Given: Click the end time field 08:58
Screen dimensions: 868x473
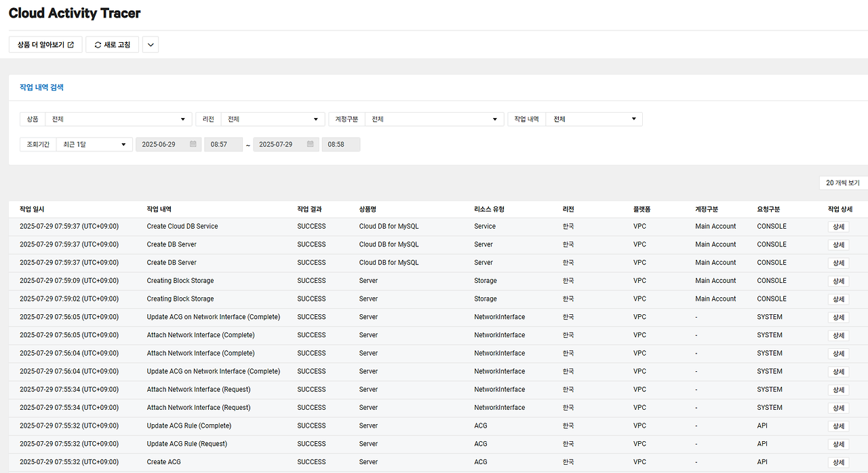Looking at the screenshot, I should [x=340, y=145].
